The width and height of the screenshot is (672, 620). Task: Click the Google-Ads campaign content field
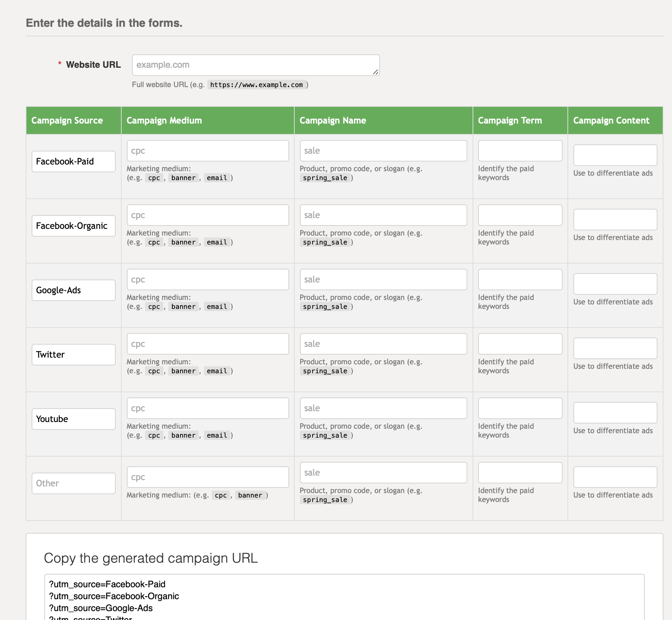tap(615, 284)
